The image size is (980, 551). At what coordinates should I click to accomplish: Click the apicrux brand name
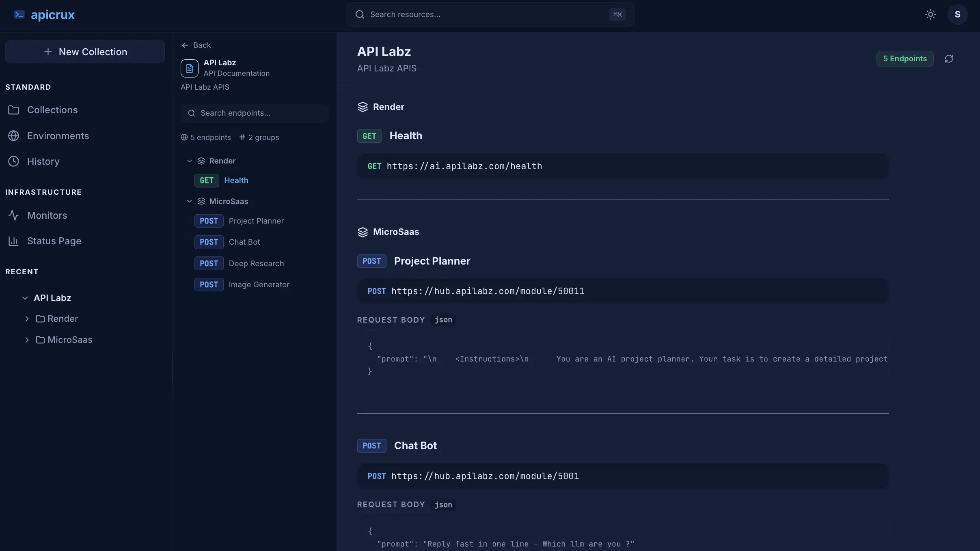click(53, 15)
